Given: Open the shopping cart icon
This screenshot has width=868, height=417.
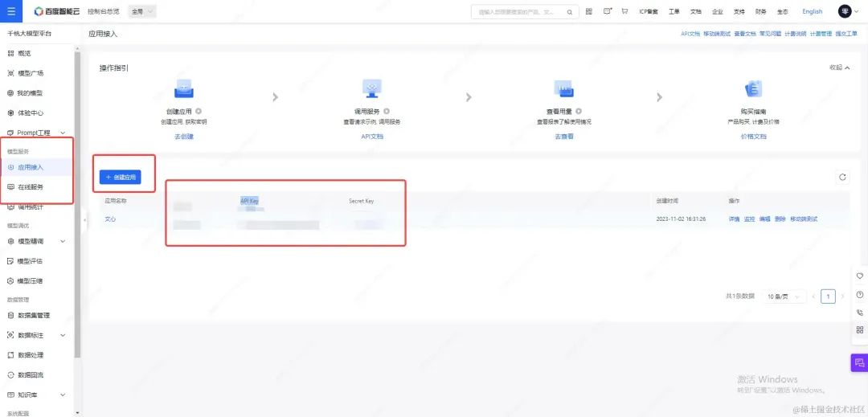Looking at the screenshot, I should (625, 11).
